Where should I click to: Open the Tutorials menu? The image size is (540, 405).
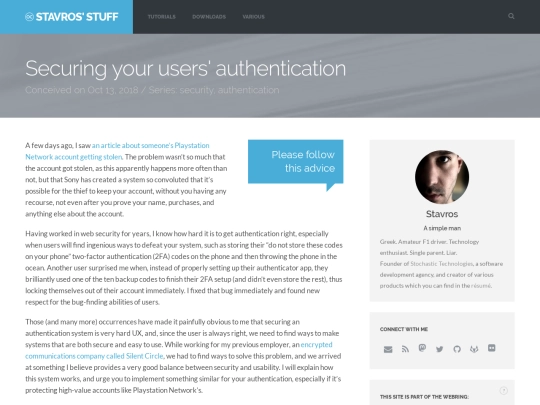pyautogui.click(x=162, y=17)
